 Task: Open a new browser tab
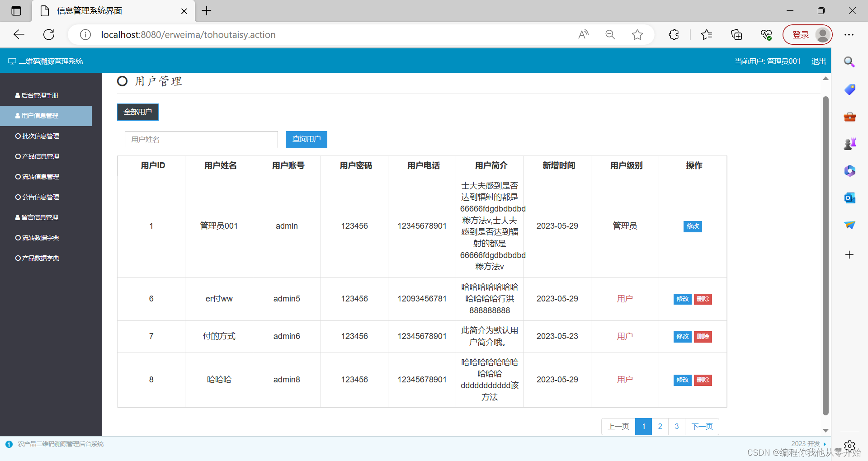coord(207,11)
